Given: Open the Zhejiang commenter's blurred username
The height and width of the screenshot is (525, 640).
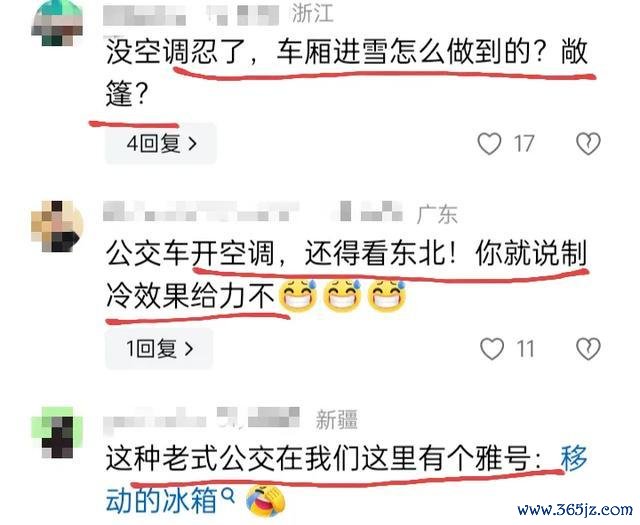Looking at the screenshot, I should 191,15.
